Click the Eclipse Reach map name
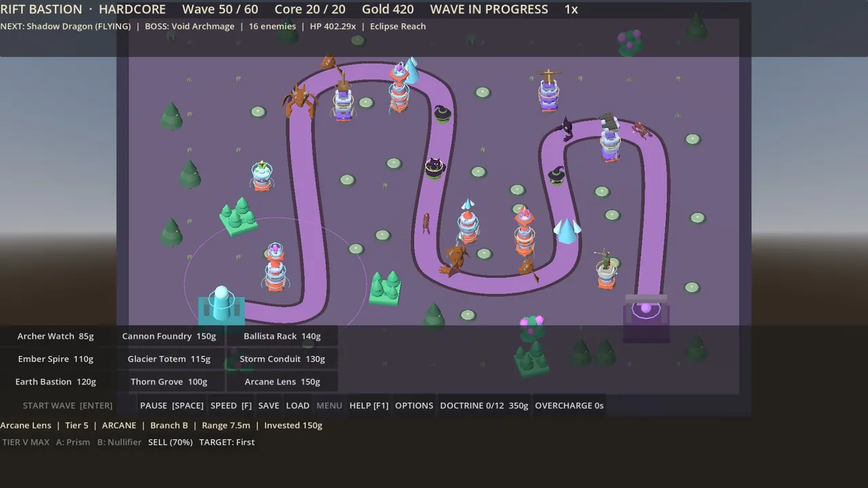 point(398,26)
